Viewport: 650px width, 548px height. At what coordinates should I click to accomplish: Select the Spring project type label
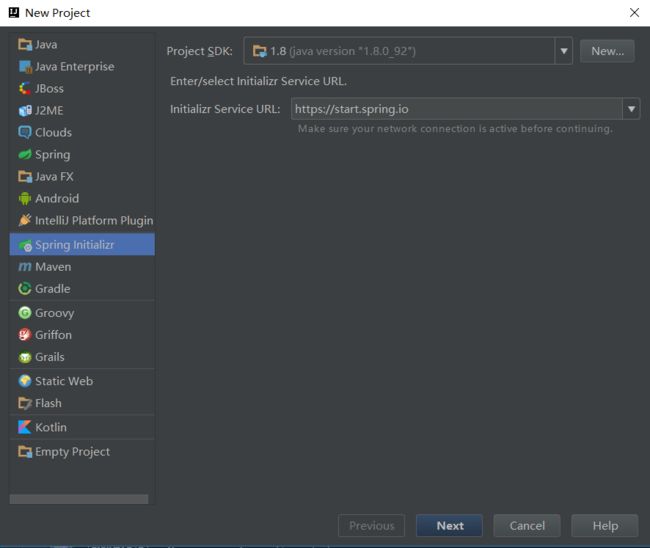(53, 154)
